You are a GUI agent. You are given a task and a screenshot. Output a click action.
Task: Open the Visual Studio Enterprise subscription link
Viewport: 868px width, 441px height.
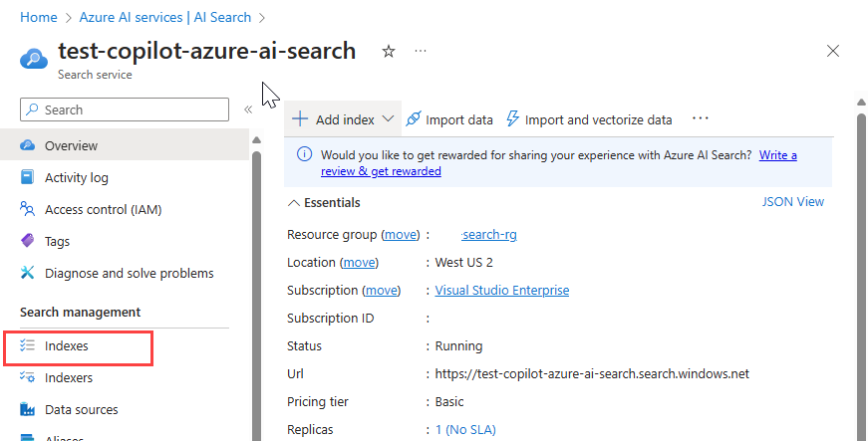[502, 290]
